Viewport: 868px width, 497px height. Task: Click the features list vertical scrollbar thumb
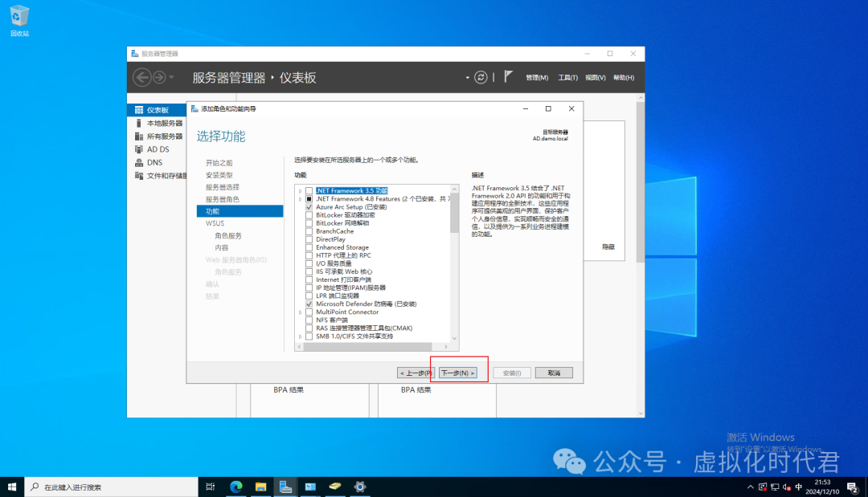454,213
